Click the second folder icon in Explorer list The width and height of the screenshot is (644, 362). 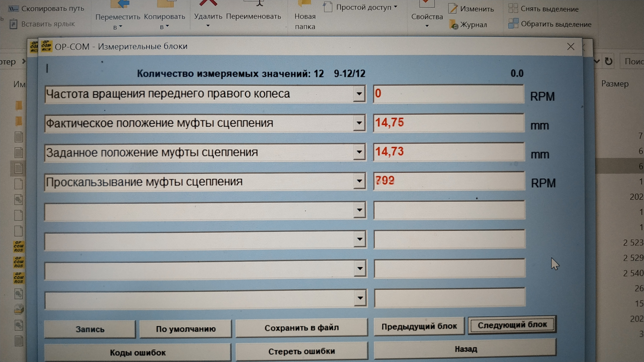tap(19, 121)
